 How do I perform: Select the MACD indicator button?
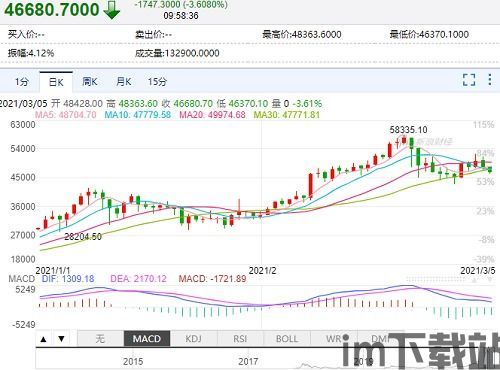click(147, 339)
